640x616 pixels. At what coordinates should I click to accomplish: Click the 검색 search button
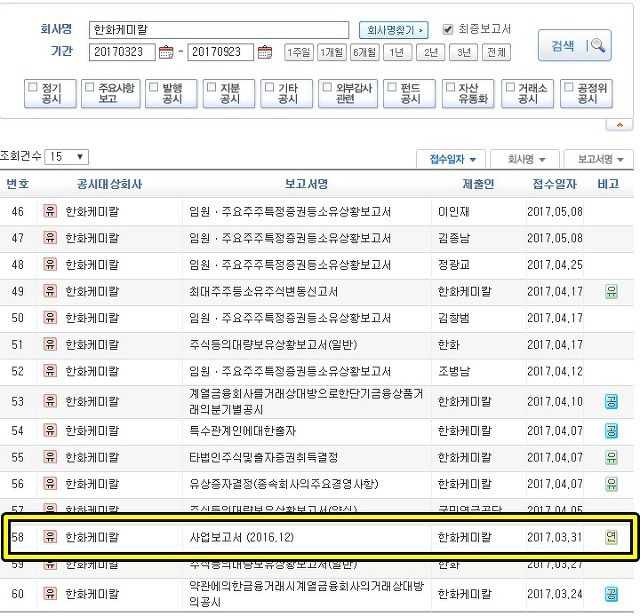(574, 45)
